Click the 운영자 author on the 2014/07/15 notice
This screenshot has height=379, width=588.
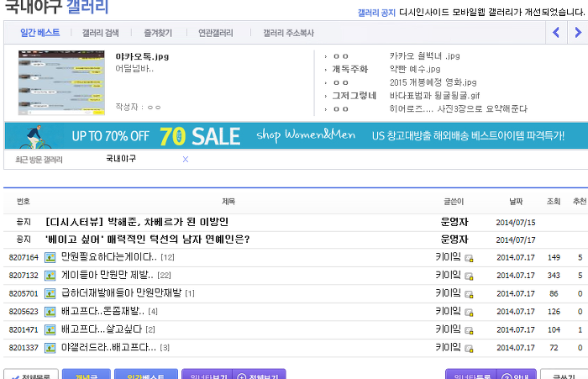pyautogui.click(x=454, y=222)
